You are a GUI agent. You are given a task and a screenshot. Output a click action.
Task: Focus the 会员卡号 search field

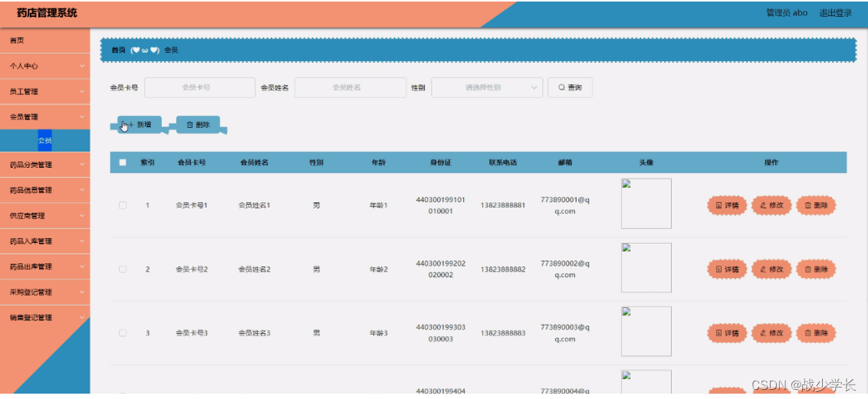[x=199, y=87]
